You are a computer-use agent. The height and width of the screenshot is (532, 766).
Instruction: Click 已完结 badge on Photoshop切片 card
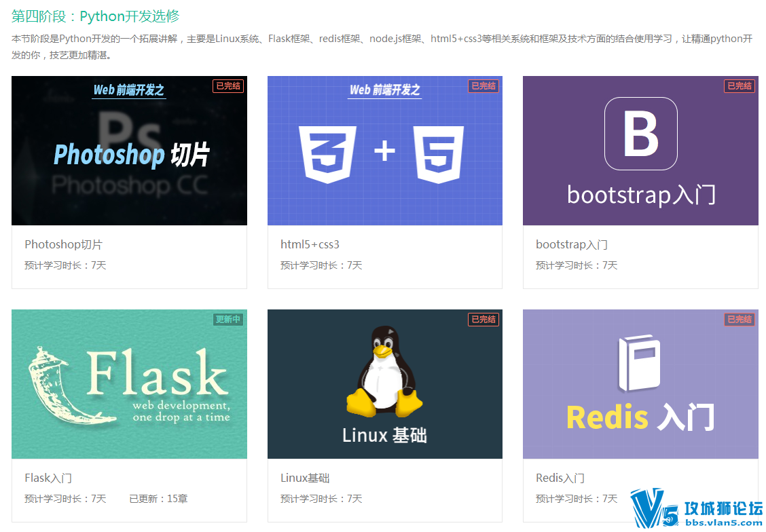pyautogui.click(x=228, y=86)
